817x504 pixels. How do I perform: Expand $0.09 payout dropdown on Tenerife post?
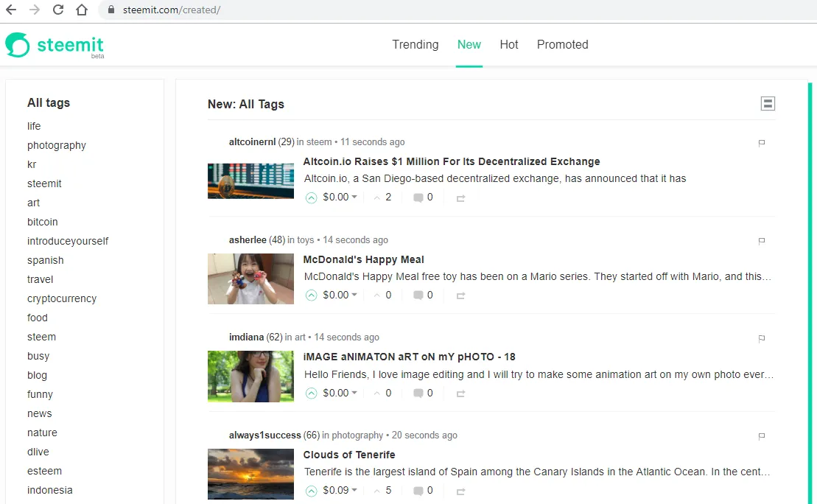(x=340, y=491)
